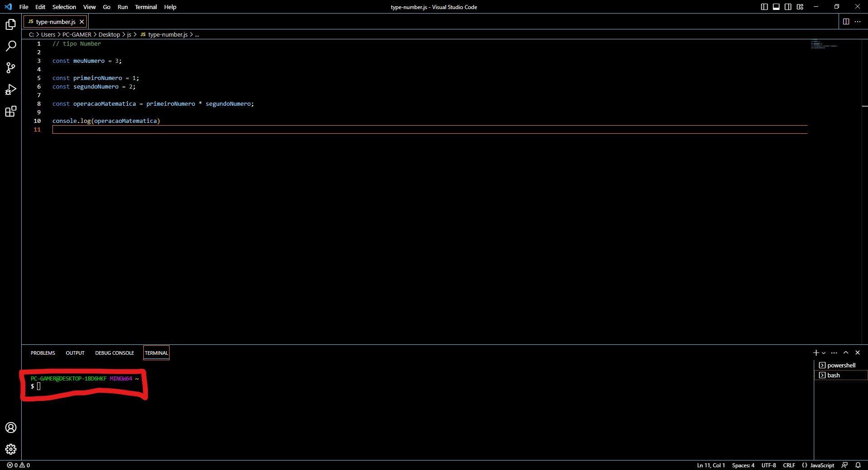The image size is (868, 470).
Task: Switch to the PROBLEMS tab
Action: click(x=43, y=353)
